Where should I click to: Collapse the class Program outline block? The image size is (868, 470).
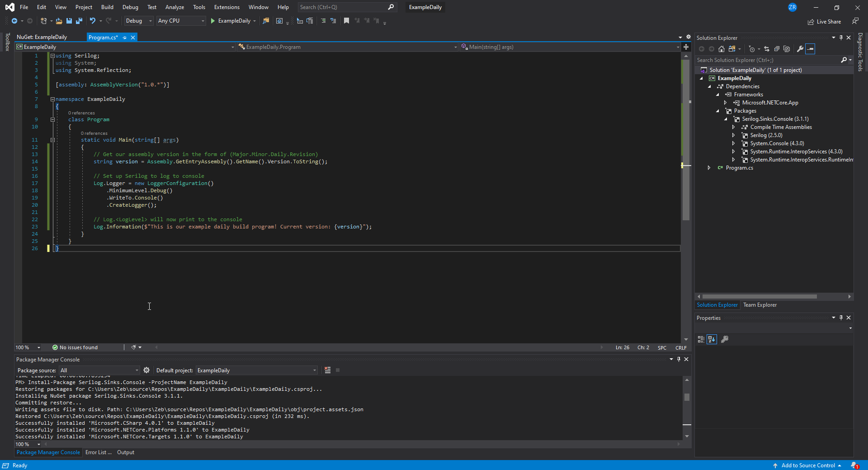[x=52, y=120]
